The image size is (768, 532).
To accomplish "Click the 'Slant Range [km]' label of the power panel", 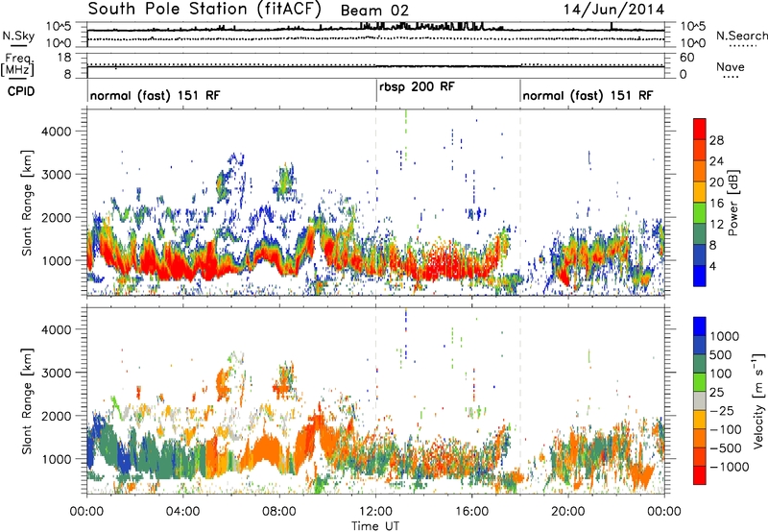I will (x=27, y=203).
